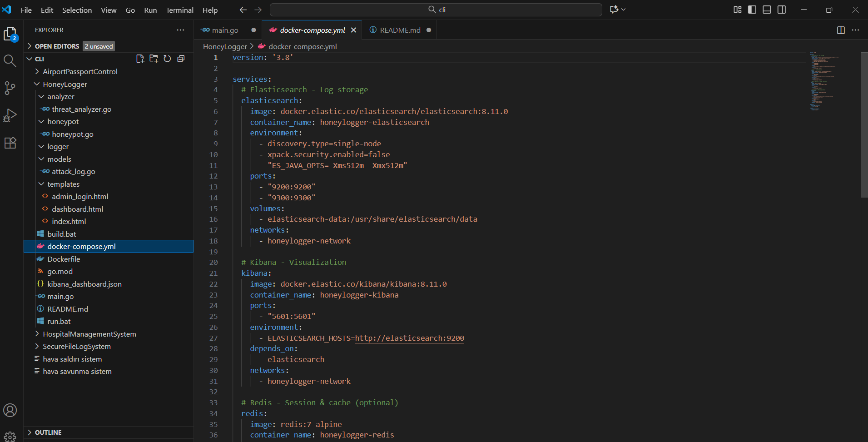Expand the AirportPassportControl folder
868x442 pixels.
coord(80,72)
